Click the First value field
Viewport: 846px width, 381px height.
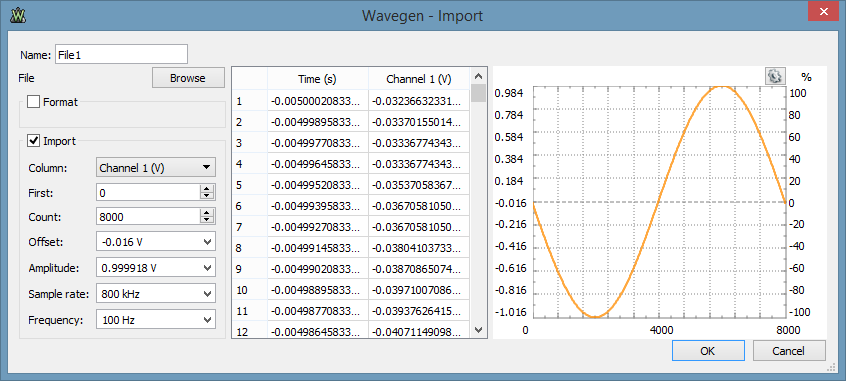148,192
